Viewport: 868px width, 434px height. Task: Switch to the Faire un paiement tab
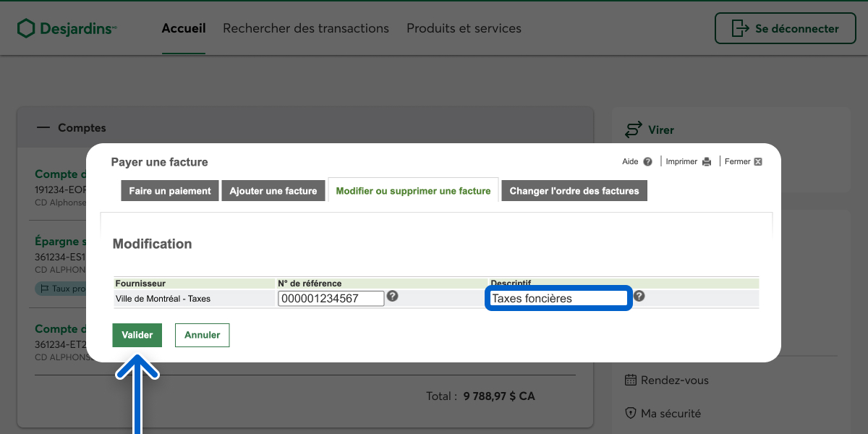pos(170,191)
